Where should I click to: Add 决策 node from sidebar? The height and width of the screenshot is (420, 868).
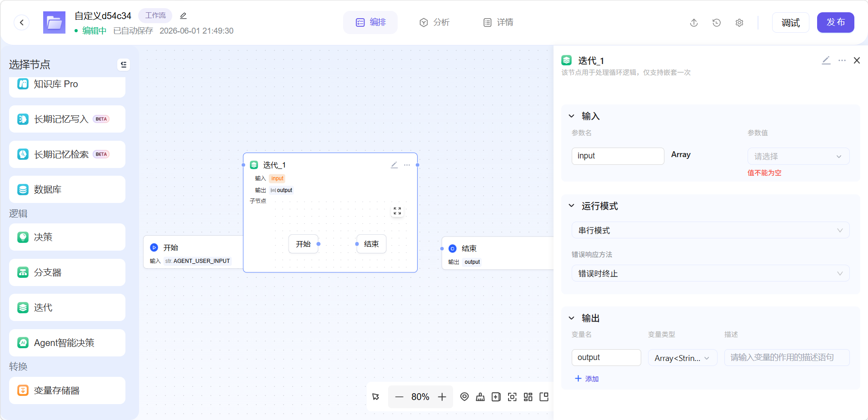[x=67, y=237]
